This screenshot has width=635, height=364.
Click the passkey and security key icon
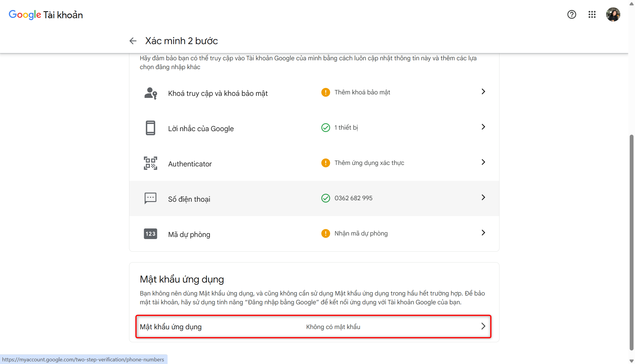(x=151, y=93)
